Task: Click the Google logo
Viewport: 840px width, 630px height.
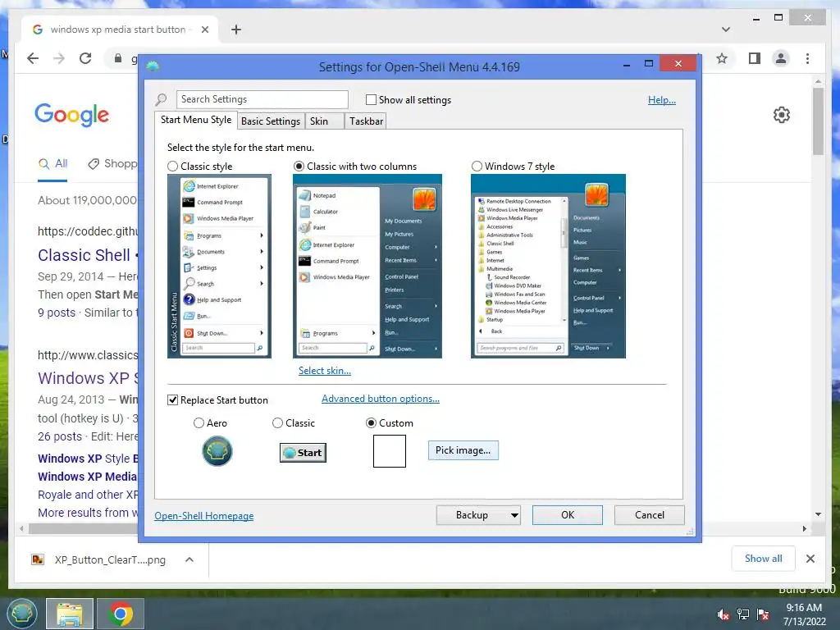Action: tap(72, 115)
